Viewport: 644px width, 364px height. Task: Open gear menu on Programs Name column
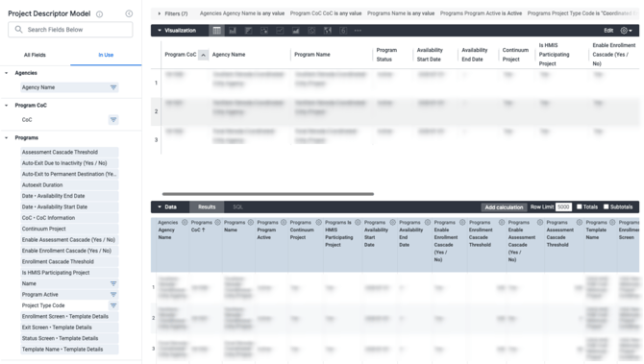(251, 223)
